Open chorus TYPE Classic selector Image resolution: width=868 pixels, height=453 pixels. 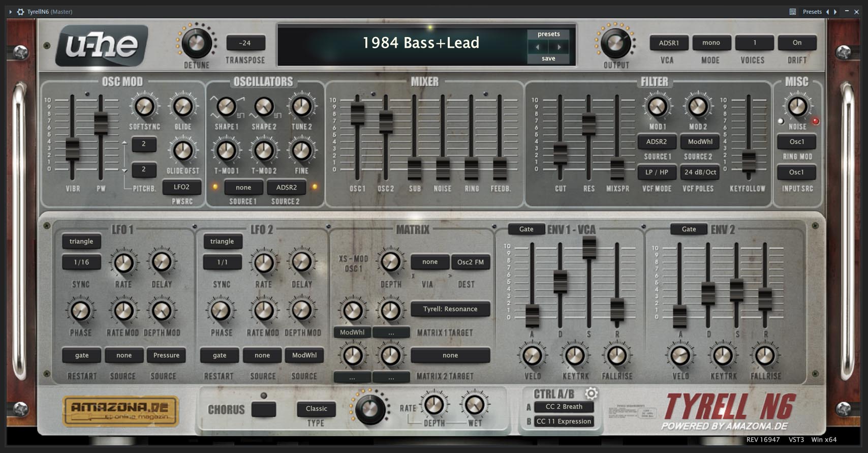[x=316, y=409]
